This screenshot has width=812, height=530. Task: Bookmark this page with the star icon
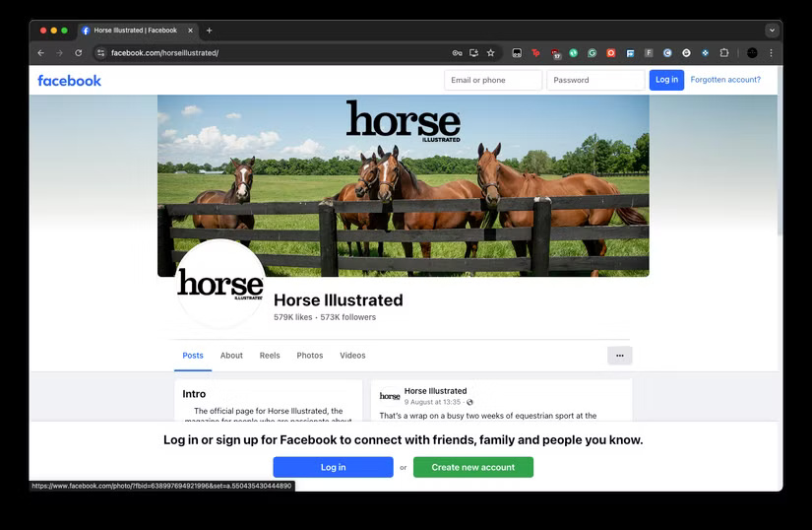tap(491, 53)
